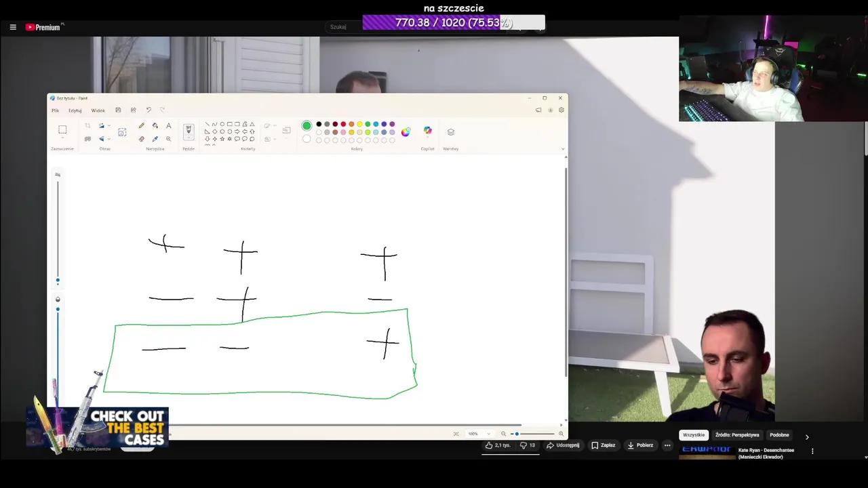Pick the Oval shape in Kształty
Viewport: 868px width, 488px height.
(222, 124)
